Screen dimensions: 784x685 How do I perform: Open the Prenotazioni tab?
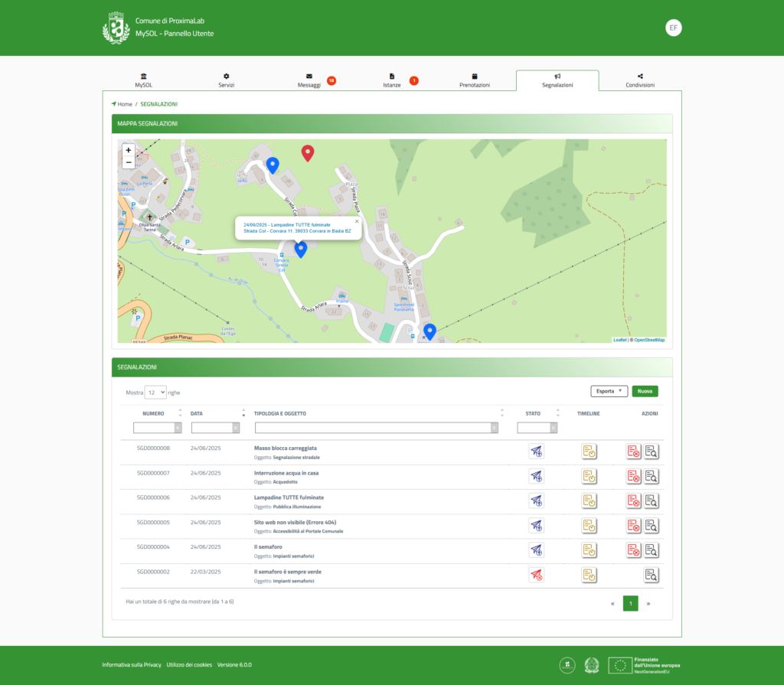tap(475, 81)
